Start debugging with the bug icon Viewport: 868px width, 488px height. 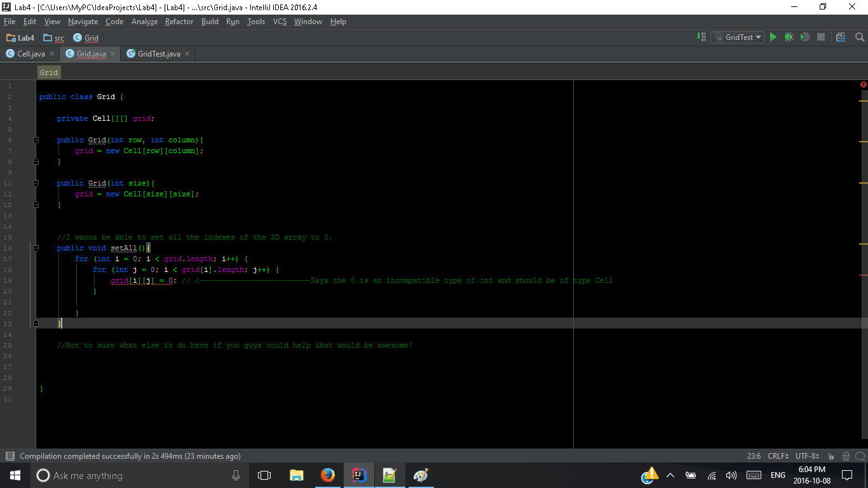[x=789, y=37]
